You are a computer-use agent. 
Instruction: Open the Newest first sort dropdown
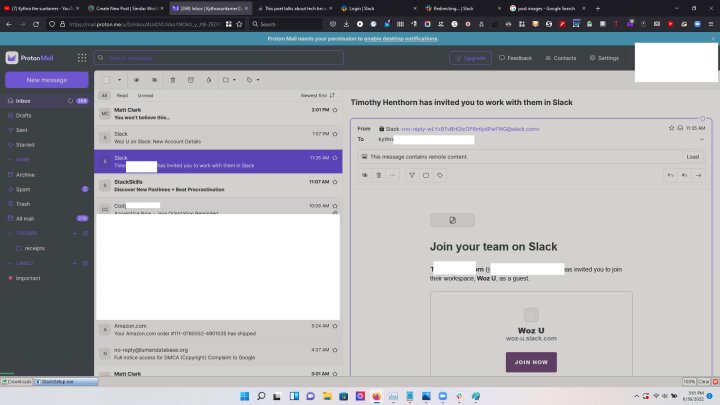[318, 96]
